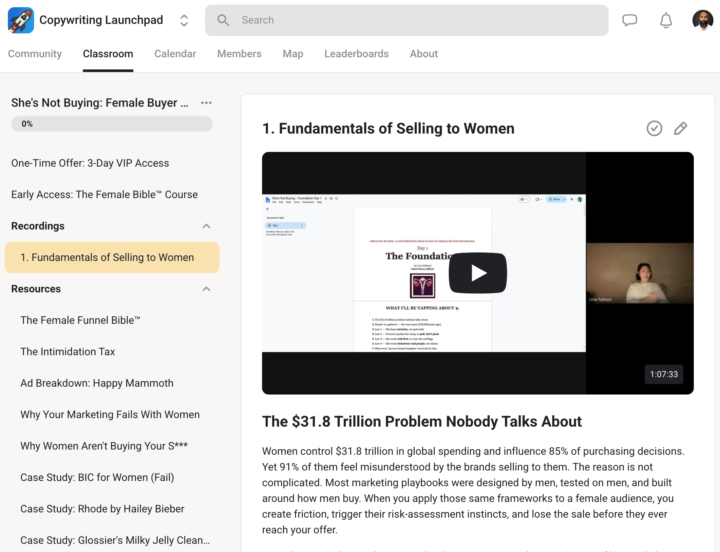Open the user profile avatar
Viewport: 720px width, 552px height.
(x=703, y=20)
